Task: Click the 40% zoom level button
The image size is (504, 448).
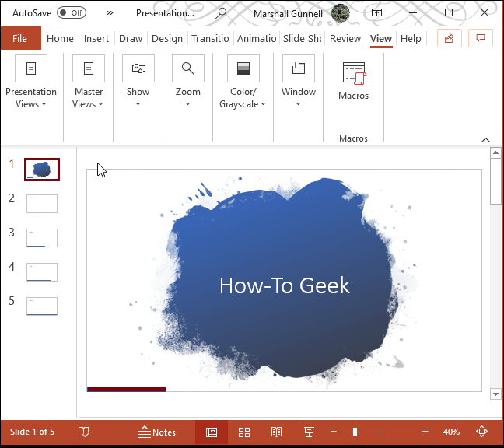Action: point(451,432)
